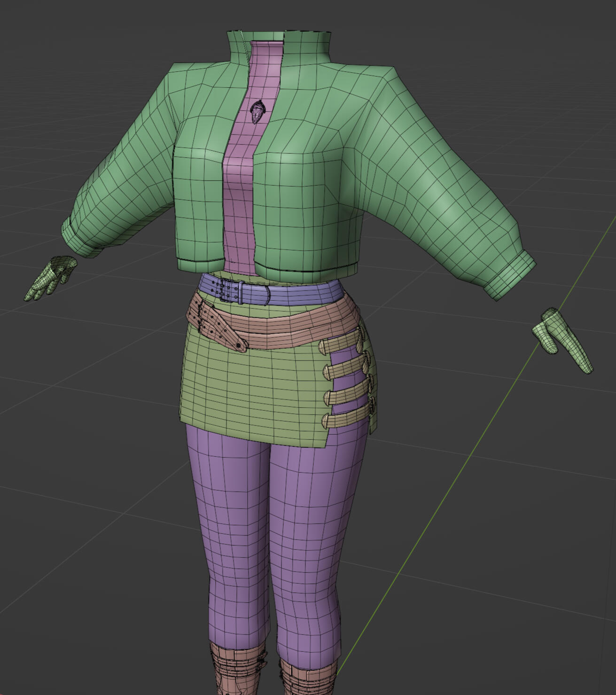This screenshot has height=695, width=616.
Task: Click the lowest tan side strap on the skirt
Action: 348,416
